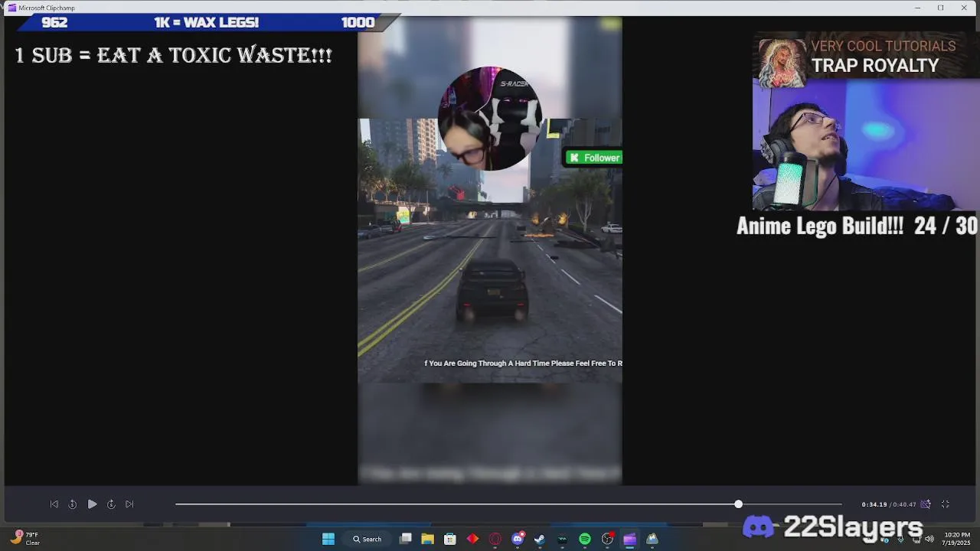The height and width of the screenshot is (551, 980).
Task: Open Task View from the taskbar
Action: tap(406, 539)
